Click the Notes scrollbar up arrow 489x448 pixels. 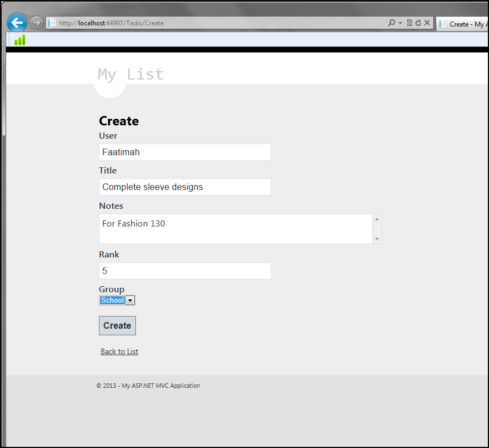point(377,219)
